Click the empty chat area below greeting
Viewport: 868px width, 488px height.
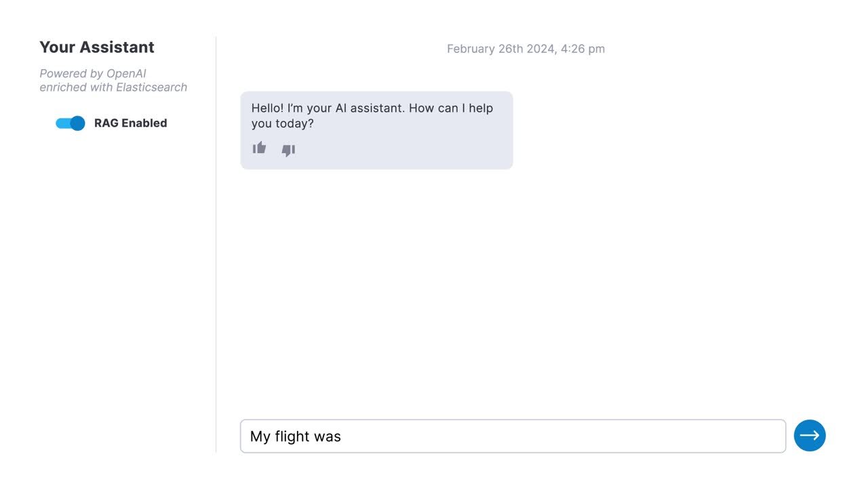[526, 291]
